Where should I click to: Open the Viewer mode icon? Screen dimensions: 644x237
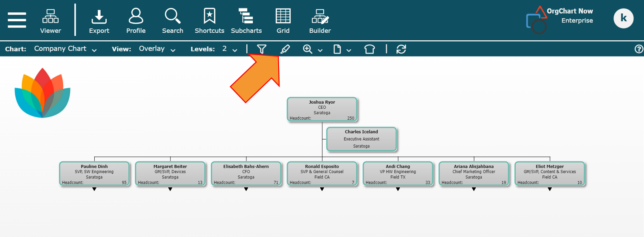click(x=51, y=21)
